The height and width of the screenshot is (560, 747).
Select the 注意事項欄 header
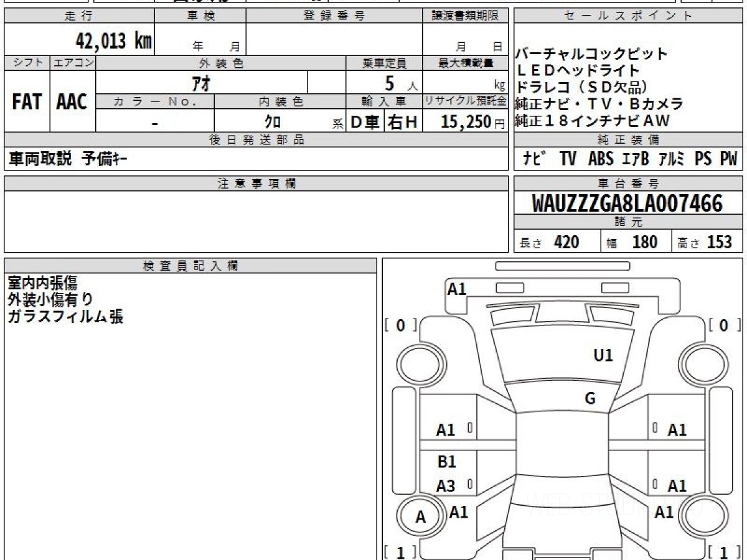coord(256,184)
